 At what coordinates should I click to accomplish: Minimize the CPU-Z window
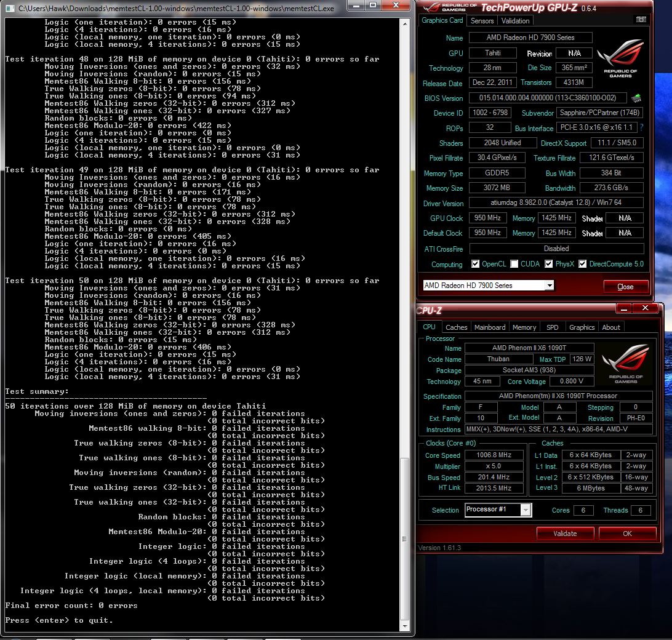pyautogui.click(x=623, y=308)
